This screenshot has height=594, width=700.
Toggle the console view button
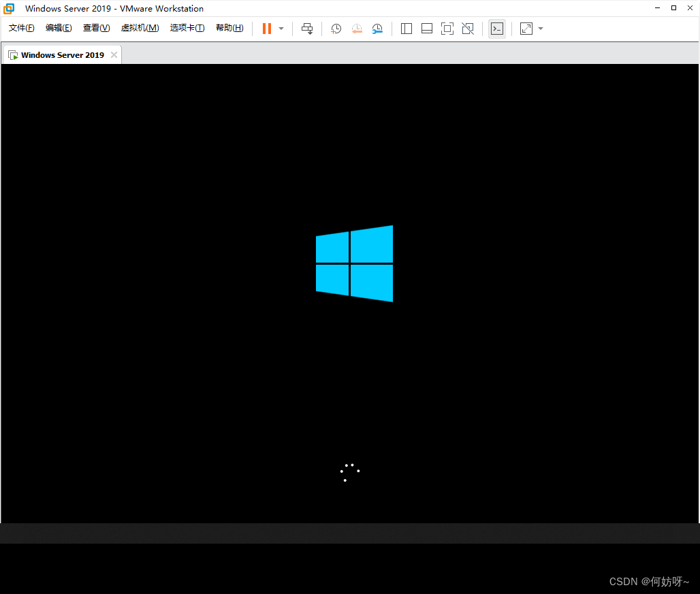(x=497, y=29)
